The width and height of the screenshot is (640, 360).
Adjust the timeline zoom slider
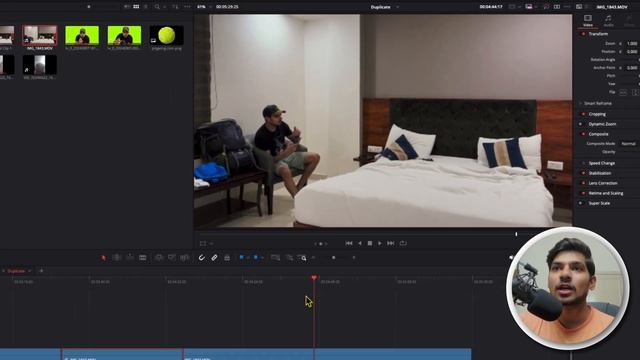pos(333,258)
